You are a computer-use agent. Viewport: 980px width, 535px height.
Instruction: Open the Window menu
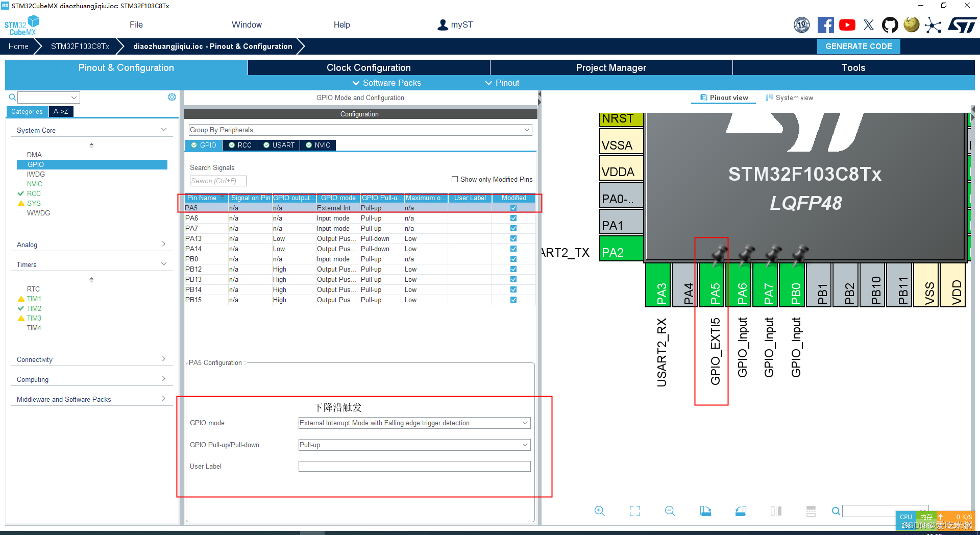(247, 25)
